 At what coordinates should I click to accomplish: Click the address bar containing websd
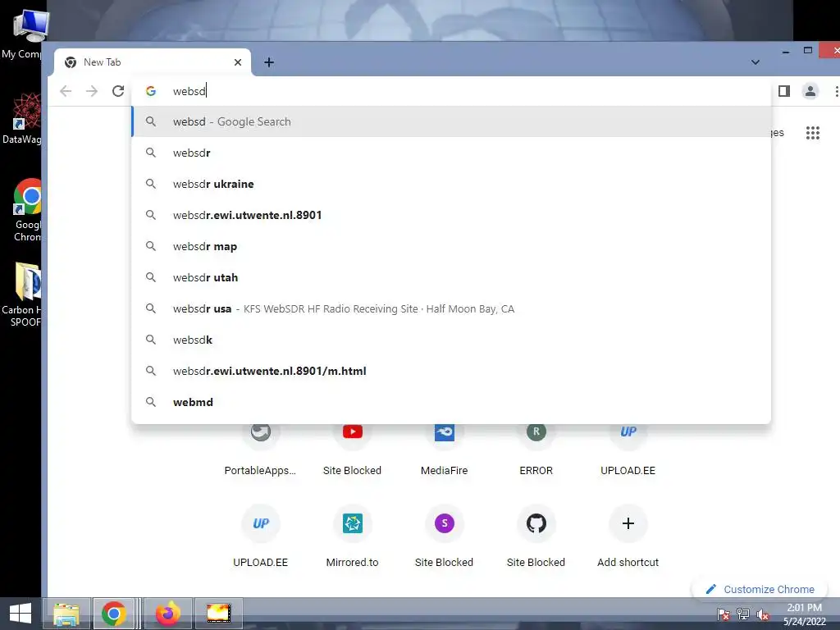(451, 91)
